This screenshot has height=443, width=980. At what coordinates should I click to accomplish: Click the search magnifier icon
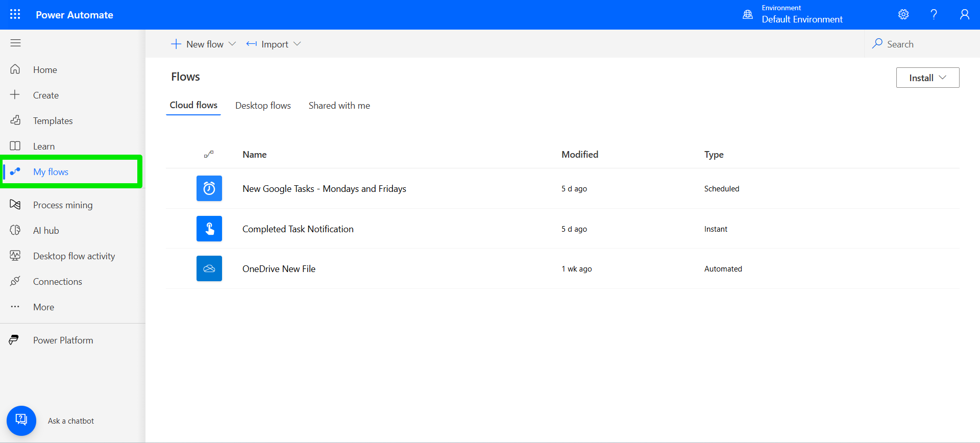[877, 43]
